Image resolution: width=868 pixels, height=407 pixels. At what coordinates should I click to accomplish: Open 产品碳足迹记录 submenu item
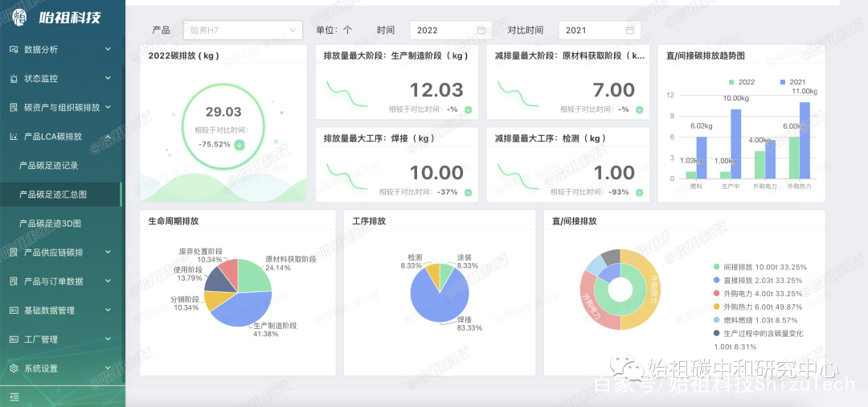[x=49, y=166]
